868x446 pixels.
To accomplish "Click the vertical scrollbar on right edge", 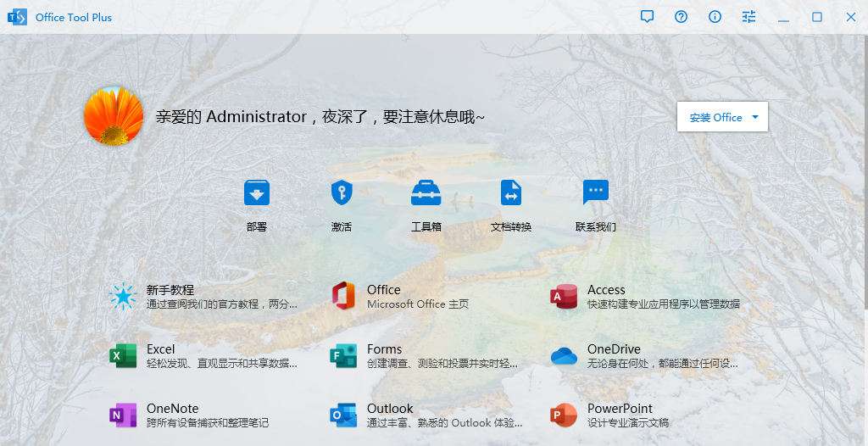I will coord(865,170).
